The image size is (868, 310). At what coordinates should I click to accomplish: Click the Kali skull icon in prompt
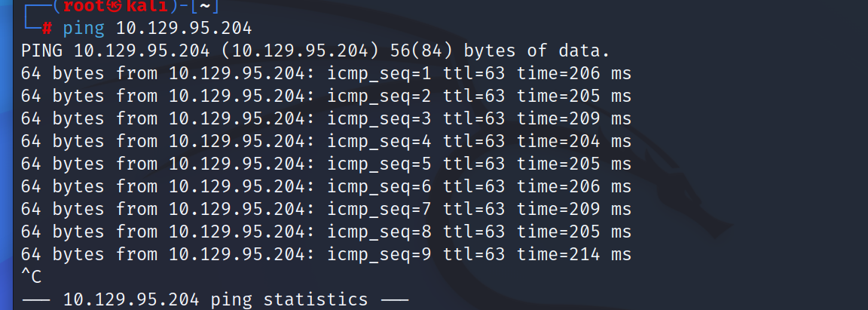click(x=114, y=6)
